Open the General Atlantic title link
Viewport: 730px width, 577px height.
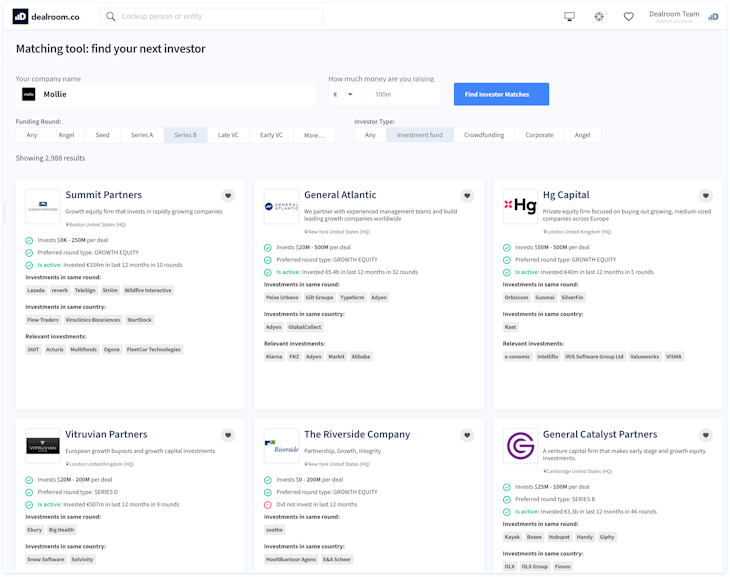[340, 195]
